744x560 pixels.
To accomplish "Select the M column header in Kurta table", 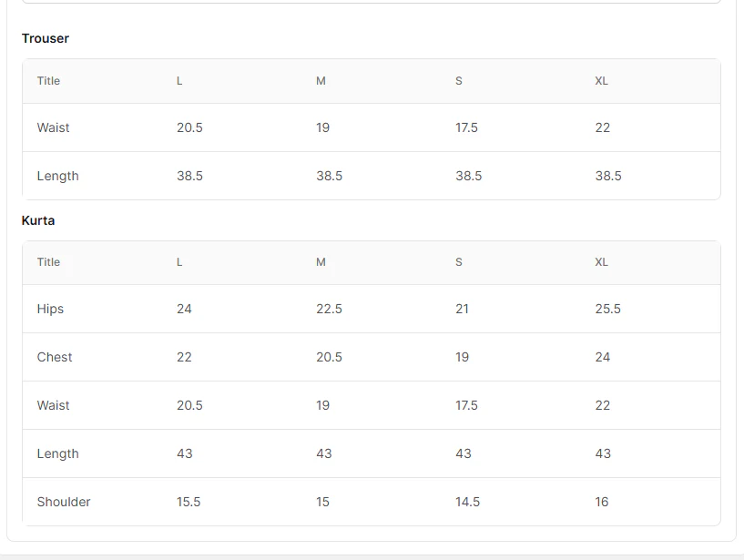I will tap(321, 262).
